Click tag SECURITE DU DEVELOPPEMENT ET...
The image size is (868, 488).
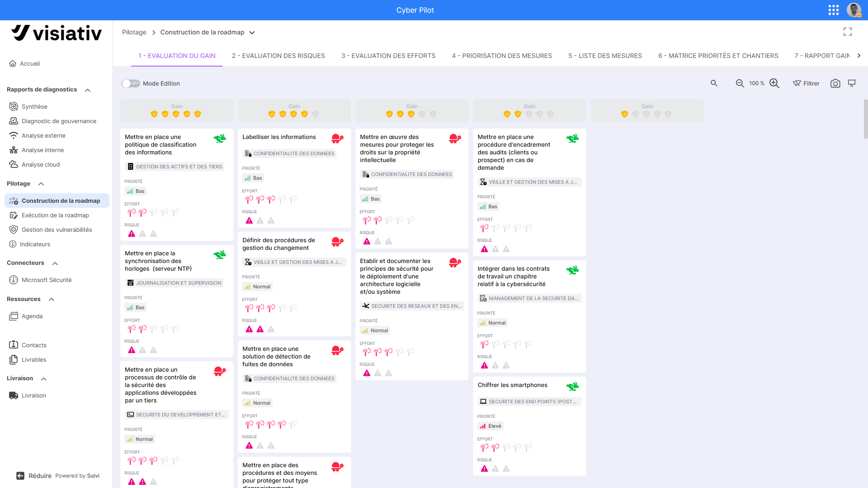176,415
